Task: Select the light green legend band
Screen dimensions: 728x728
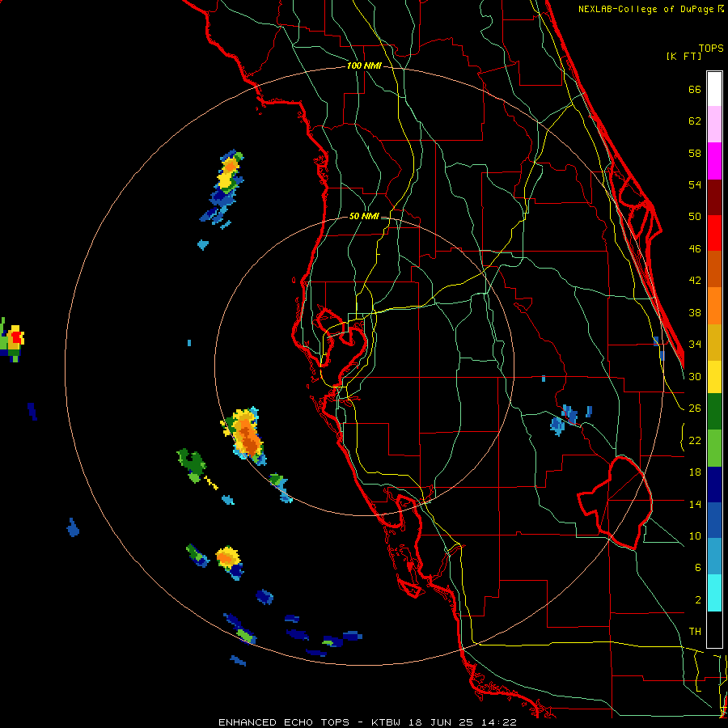Action: click(x=714, y=448)
